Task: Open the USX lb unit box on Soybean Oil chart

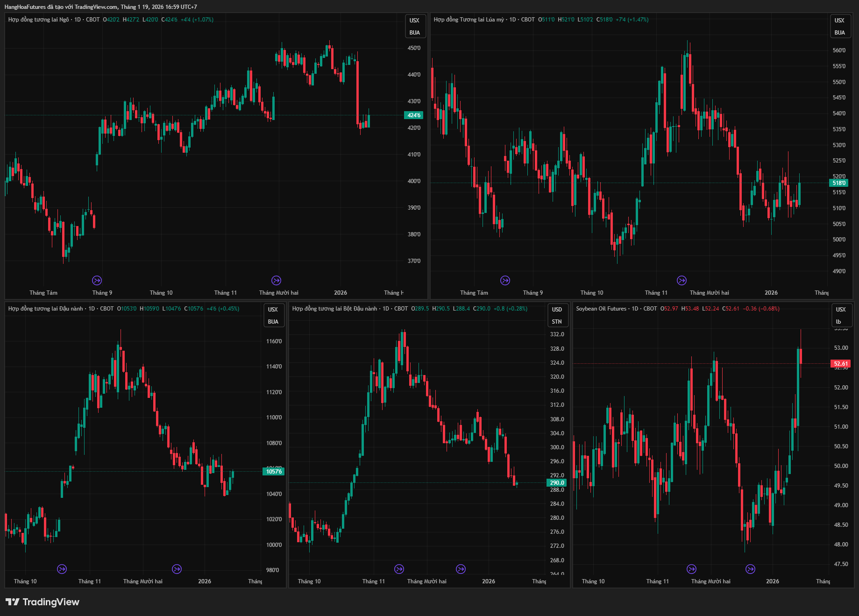Action: 840,315
